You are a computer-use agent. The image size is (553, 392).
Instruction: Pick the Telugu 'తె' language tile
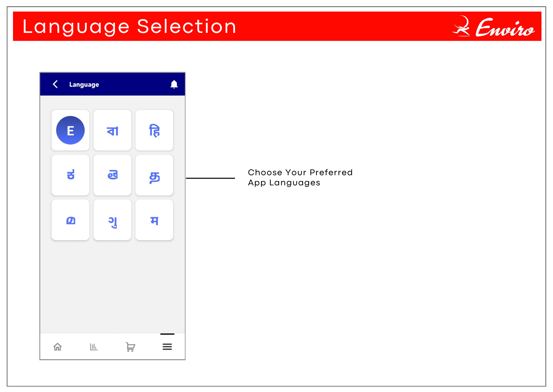(x=112, y=175)
